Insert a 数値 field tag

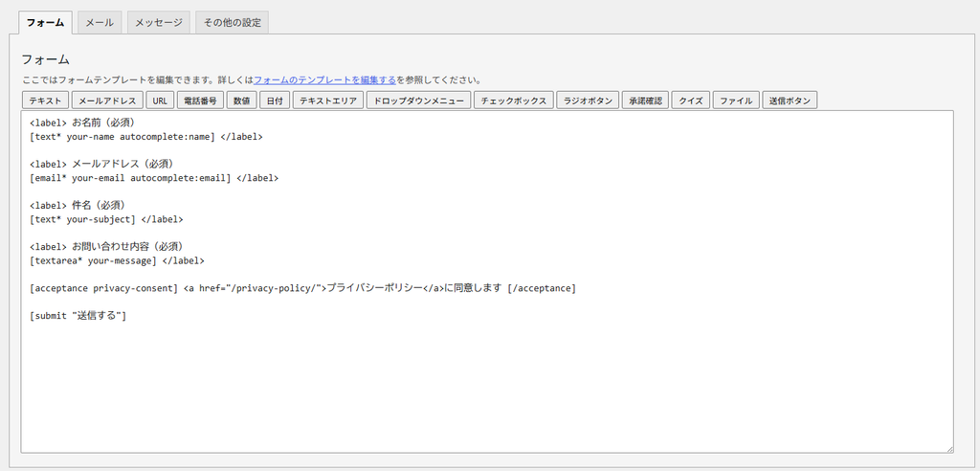coord(241,101)
